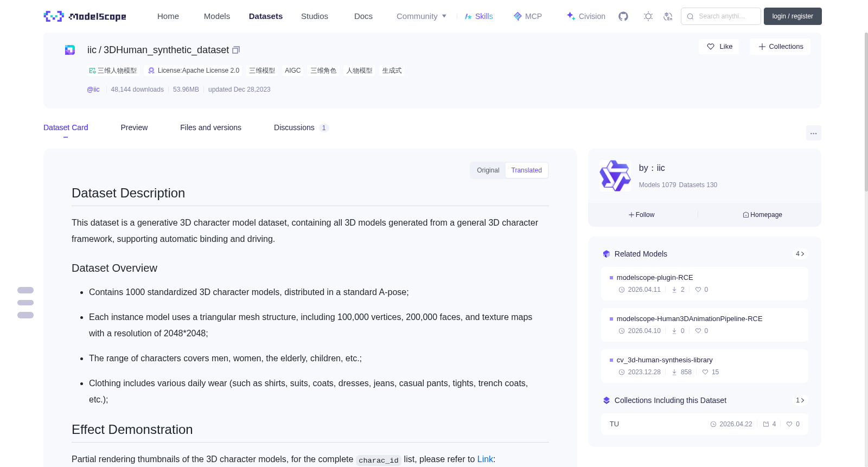
Task: Switch site language with globe icon
Action: point(668,16)
